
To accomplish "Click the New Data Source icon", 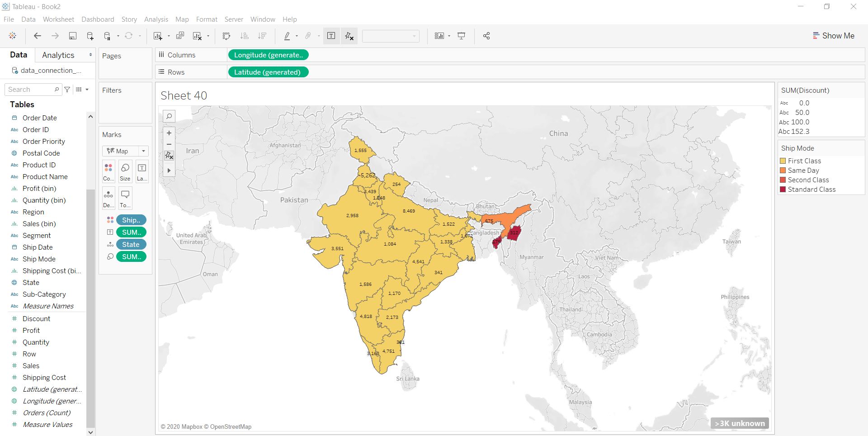I will [x=90, y=36].
